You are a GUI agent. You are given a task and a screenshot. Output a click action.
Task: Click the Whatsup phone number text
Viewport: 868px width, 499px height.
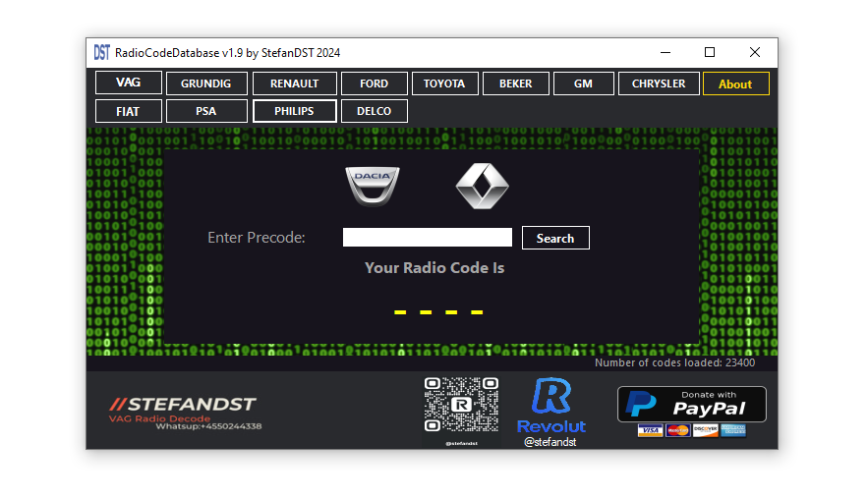click(208, 426)
